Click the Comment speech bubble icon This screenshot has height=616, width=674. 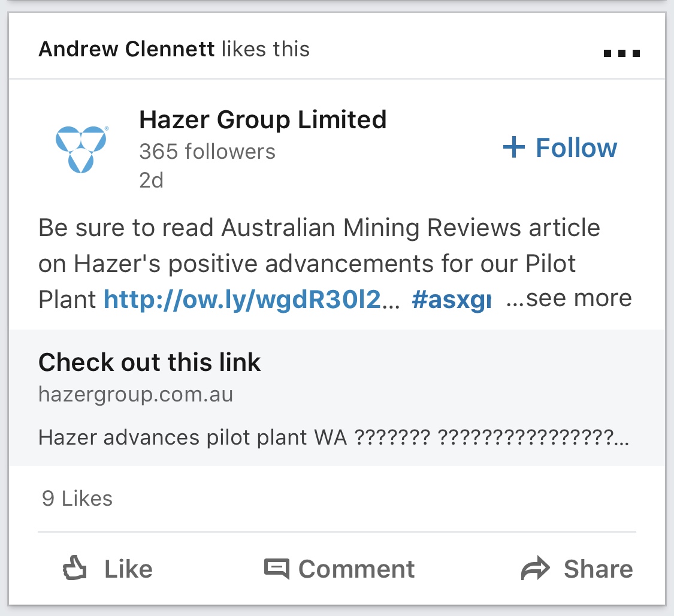(276, 569)
